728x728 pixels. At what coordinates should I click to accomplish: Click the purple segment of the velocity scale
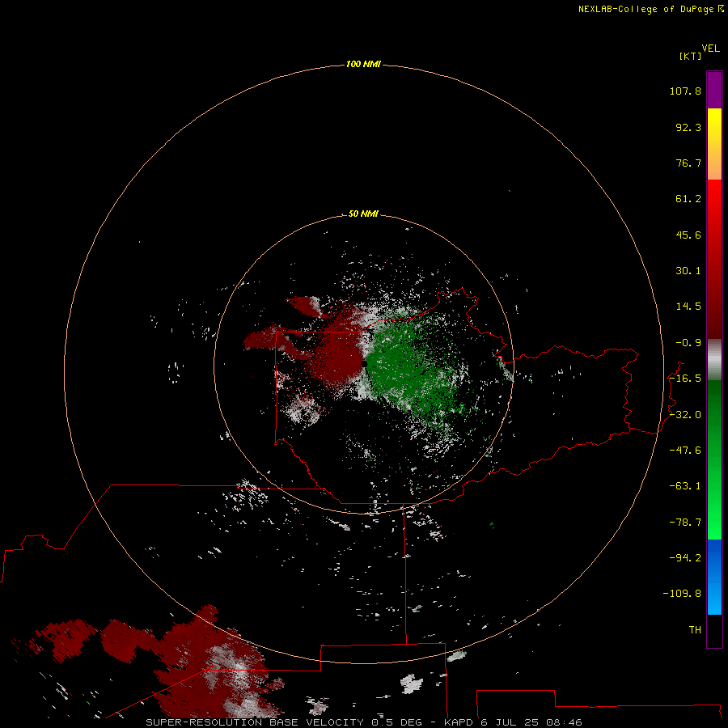[x=714, y=90]
